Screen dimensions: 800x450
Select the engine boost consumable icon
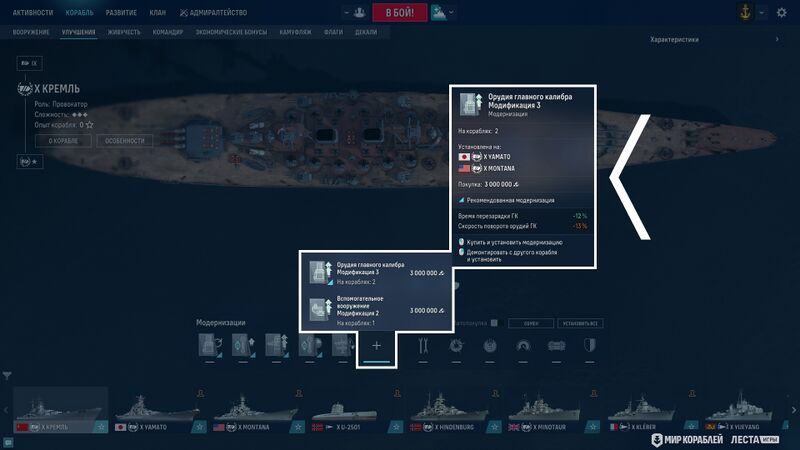point(556,346)
